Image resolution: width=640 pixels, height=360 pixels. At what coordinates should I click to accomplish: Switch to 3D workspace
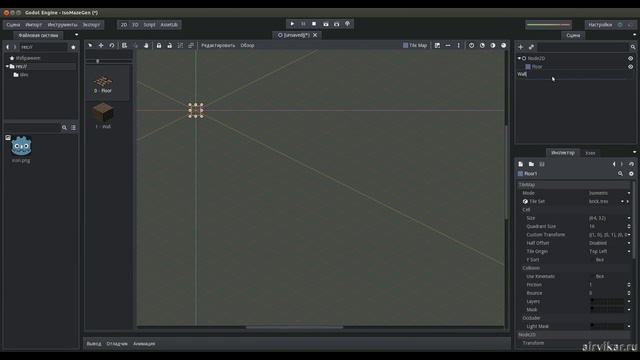pos(135,25)
